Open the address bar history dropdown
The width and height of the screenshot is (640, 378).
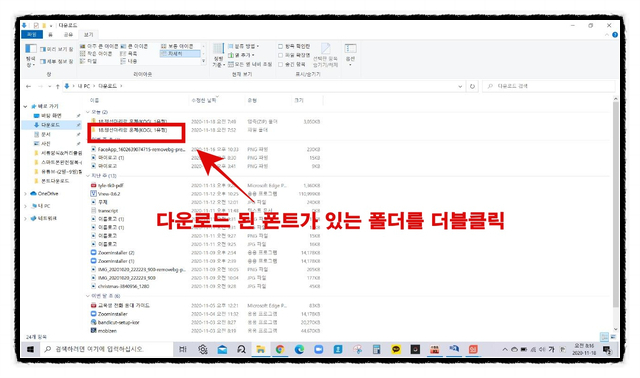[460, 86]
